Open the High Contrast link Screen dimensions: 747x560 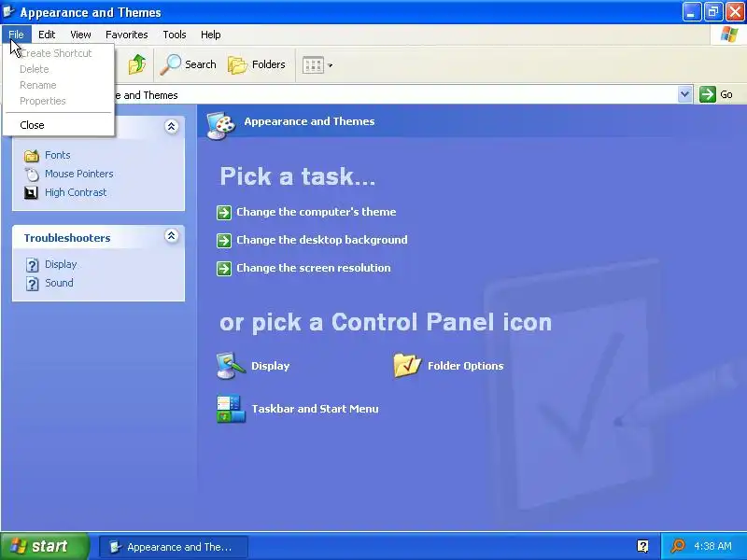click(x=76, y=192)
